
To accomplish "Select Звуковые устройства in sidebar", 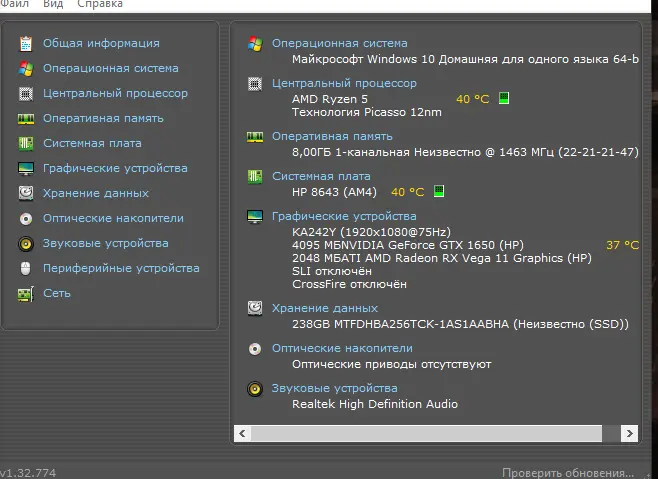I will point(106,243).
